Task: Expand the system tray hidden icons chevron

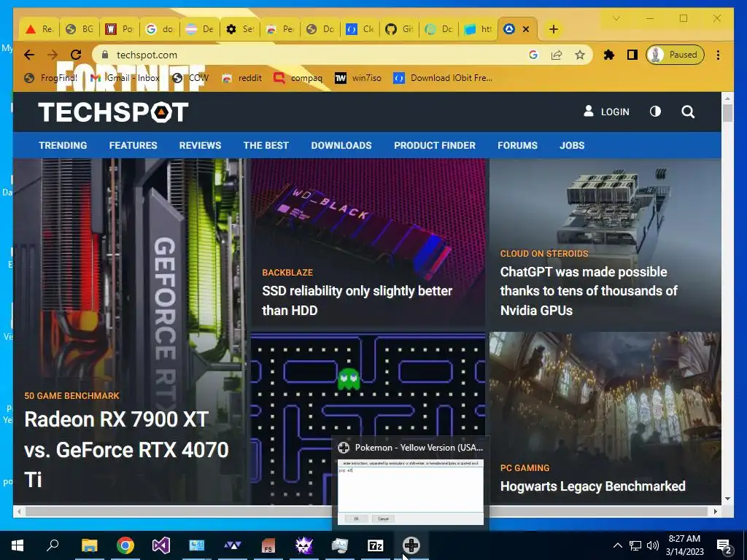Action: (x=617, y=545)
